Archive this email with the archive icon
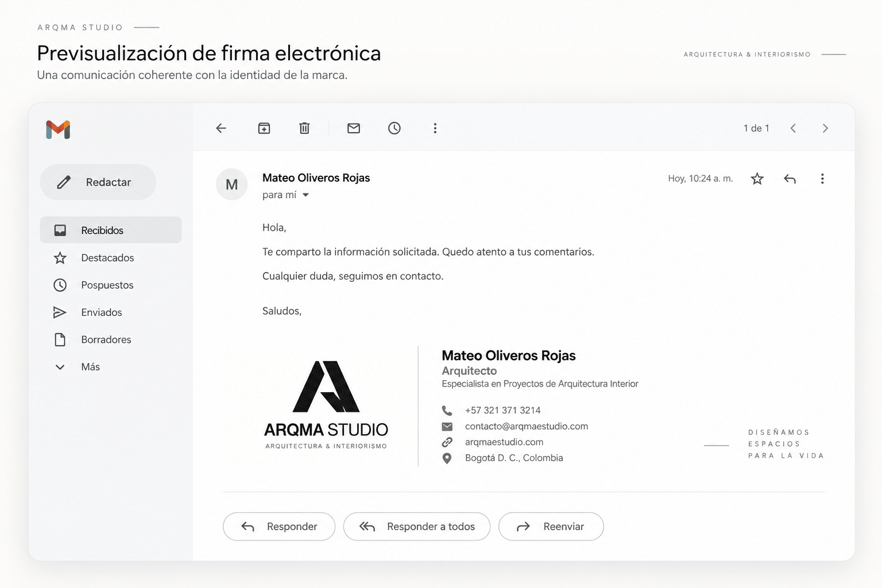Screen dimensions: 882x588 (x=264, y=128)
